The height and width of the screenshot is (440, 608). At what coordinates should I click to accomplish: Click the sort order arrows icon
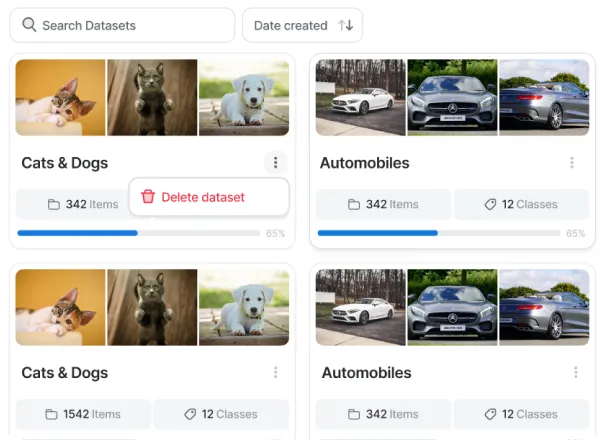346,25
